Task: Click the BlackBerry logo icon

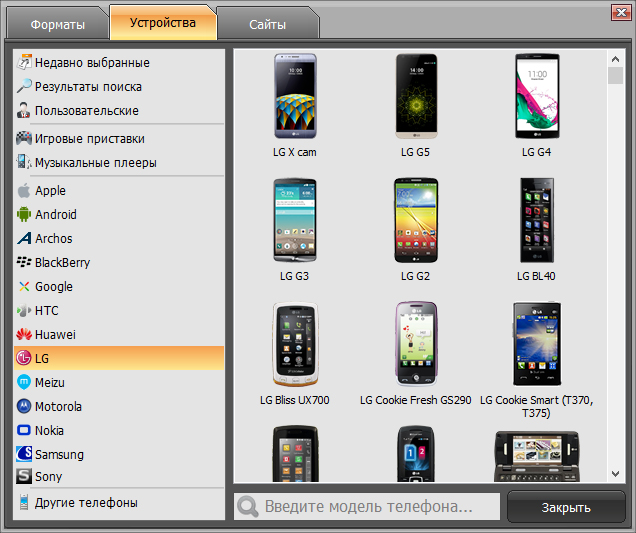Action: 24,262
